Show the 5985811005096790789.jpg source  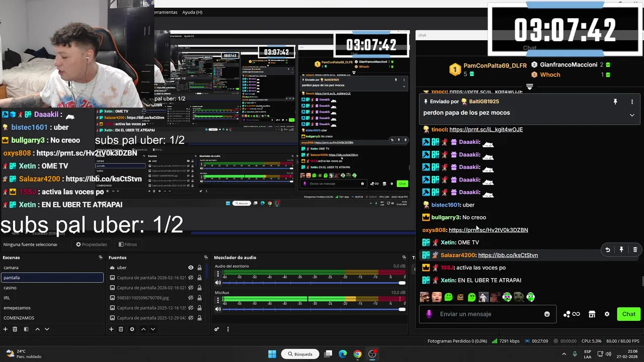[x=191, y=298]
